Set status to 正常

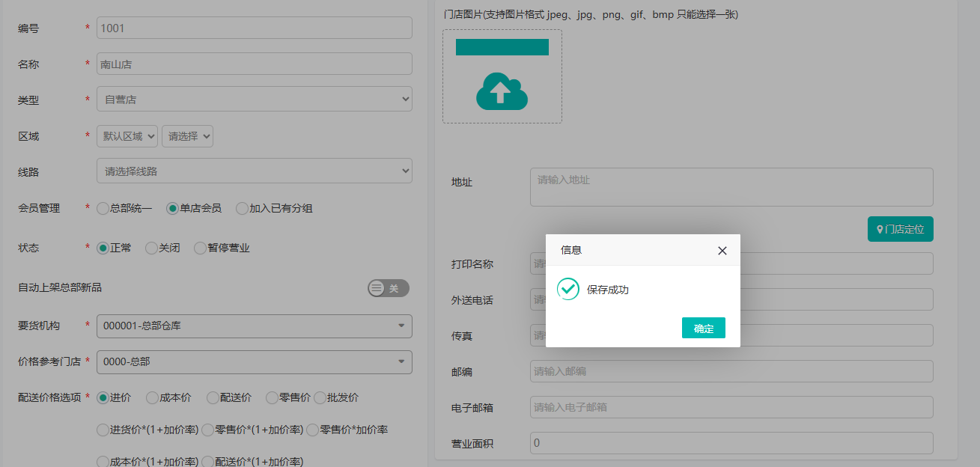(103, 248)
